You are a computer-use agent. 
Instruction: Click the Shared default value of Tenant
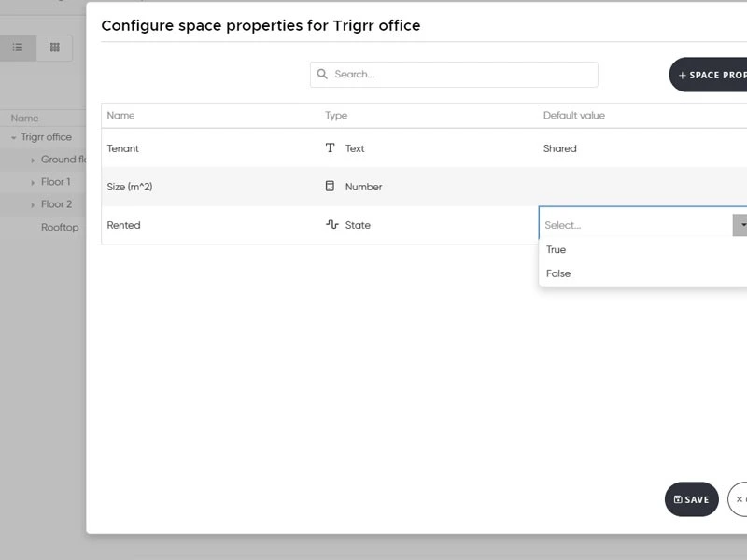559,148
